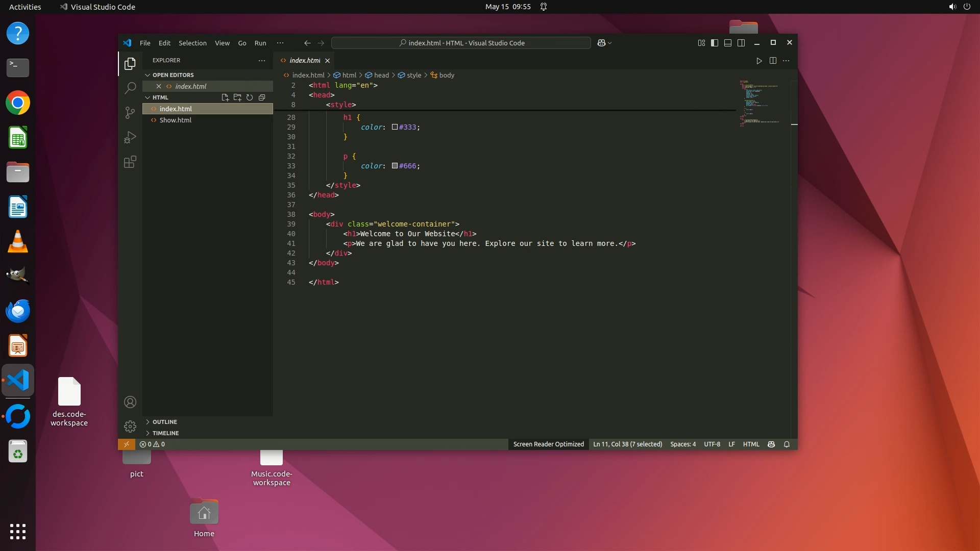
Task: Click the New File icon in HTML folder
Action: coord(225,97)
